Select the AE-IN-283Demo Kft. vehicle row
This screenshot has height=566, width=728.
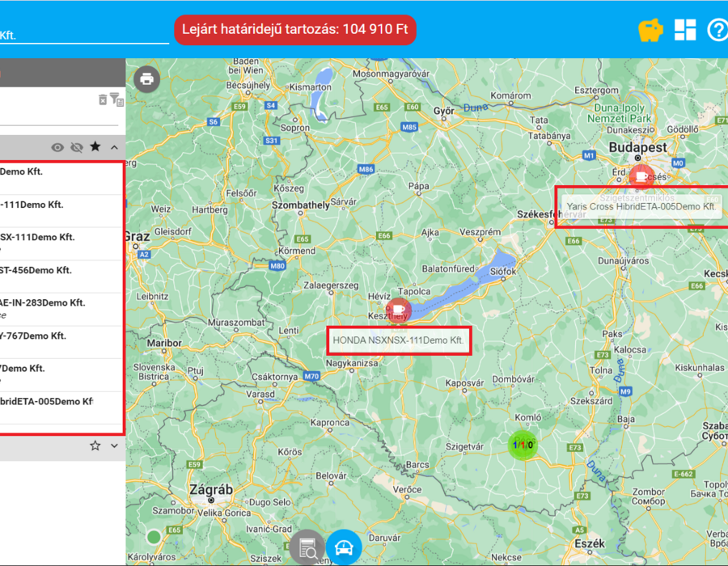61,309
